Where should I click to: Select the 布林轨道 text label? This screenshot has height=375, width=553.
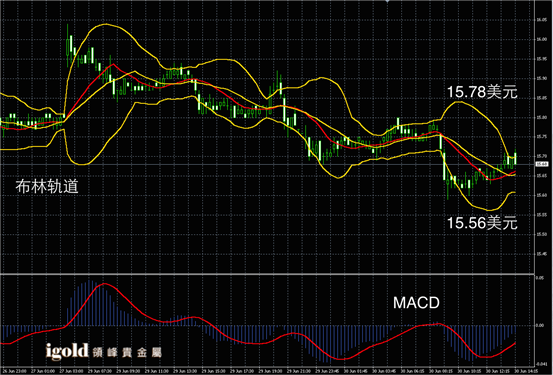(47, 187)
